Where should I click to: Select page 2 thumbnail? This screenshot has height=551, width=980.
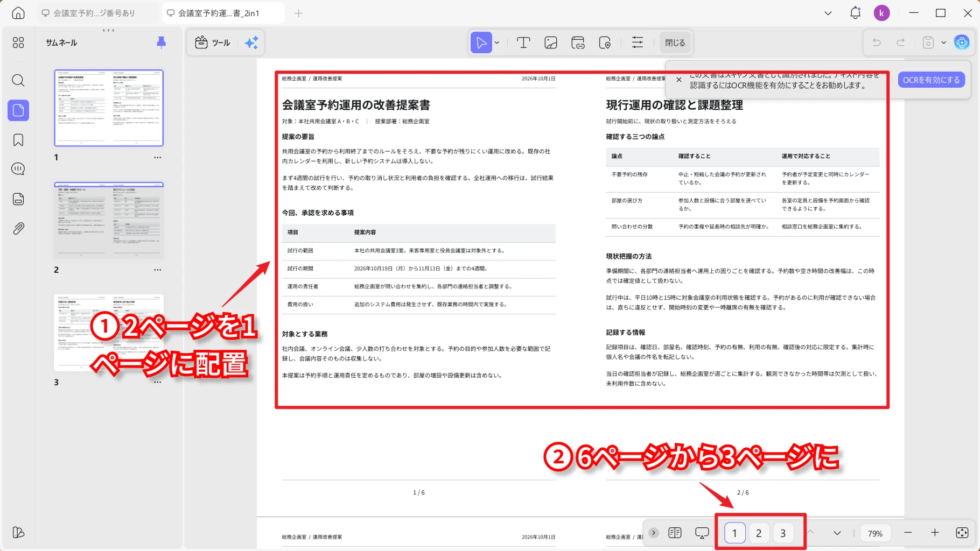click(109, 220)
